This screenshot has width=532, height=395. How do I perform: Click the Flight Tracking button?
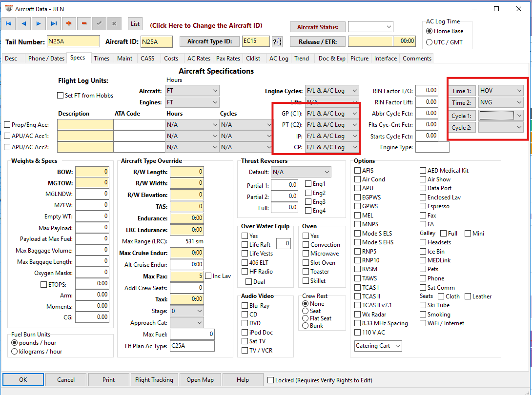coord(154,380)
